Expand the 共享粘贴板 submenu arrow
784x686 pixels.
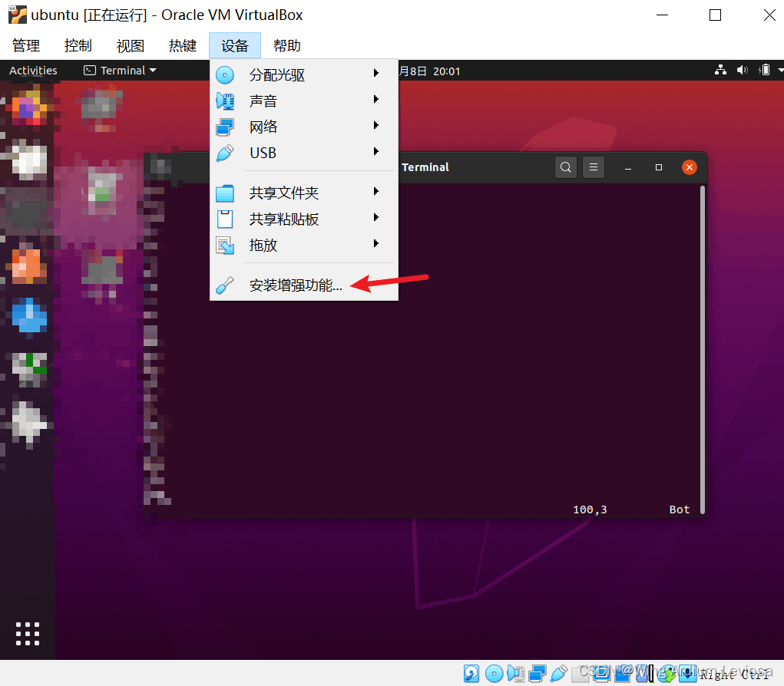point(376,218)
